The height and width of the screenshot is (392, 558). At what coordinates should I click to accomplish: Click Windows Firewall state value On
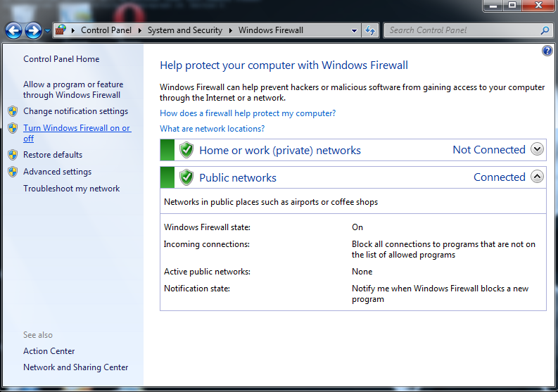tap(357, 227)
